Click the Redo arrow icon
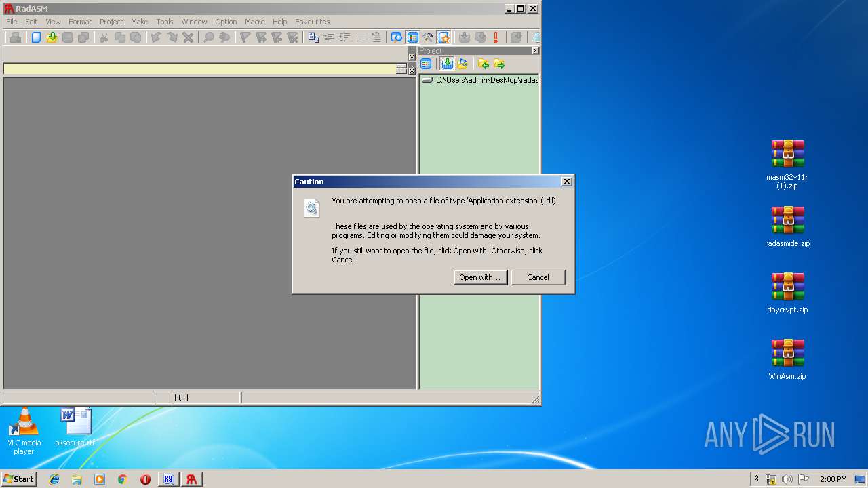Screen dimensions: 868x488 click(172, 37)
